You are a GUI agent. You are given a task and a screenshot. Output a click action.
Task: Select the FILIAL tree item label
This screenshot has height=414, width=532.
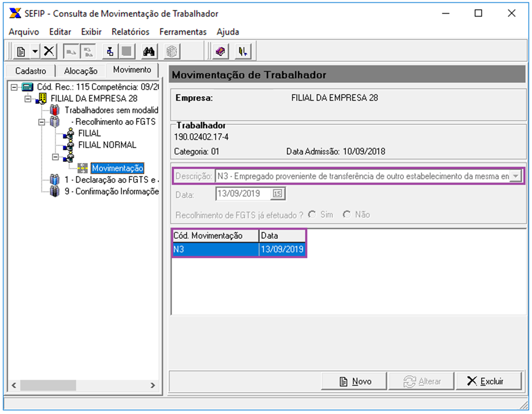(x=89, y=133)
